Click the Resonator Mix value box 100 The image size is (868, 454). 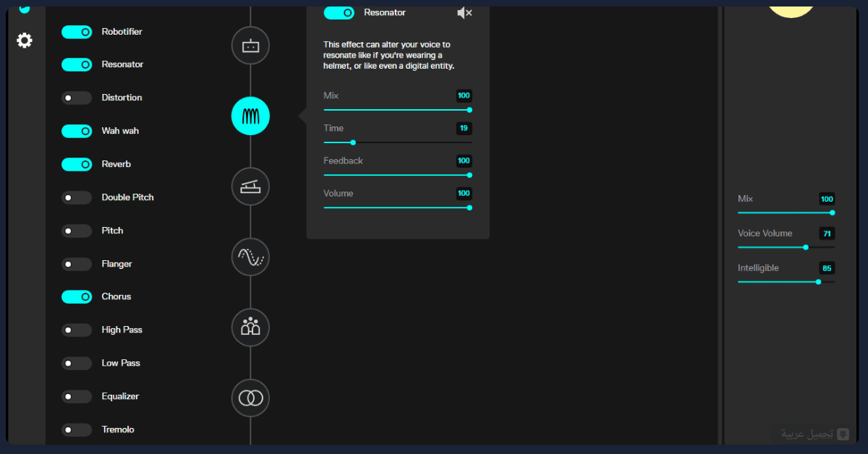[464, 95]
